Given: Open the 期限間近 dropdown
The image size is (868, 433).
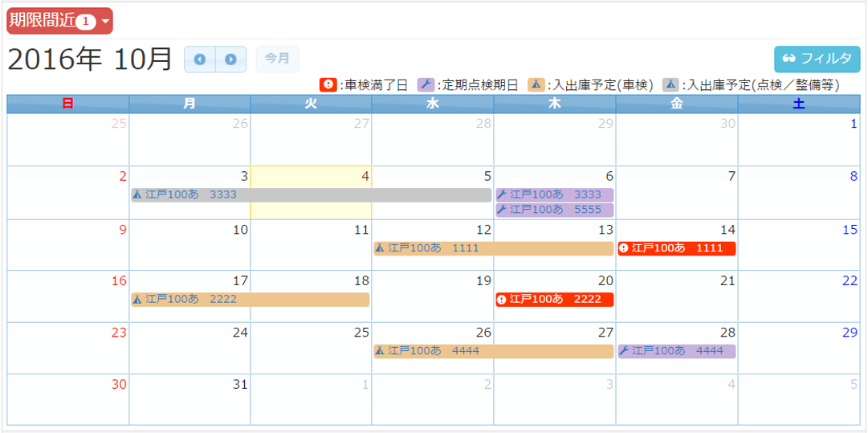Looking at the screenshot, I should click(59, 21).
